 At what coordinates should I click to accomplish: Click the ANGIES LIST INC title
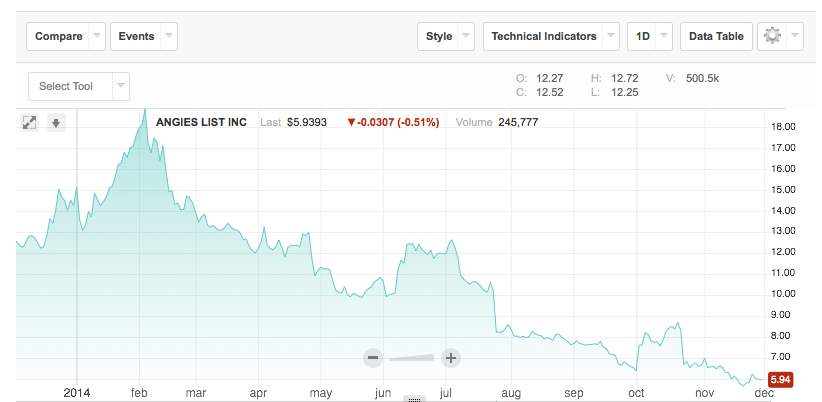coord(201,122)
